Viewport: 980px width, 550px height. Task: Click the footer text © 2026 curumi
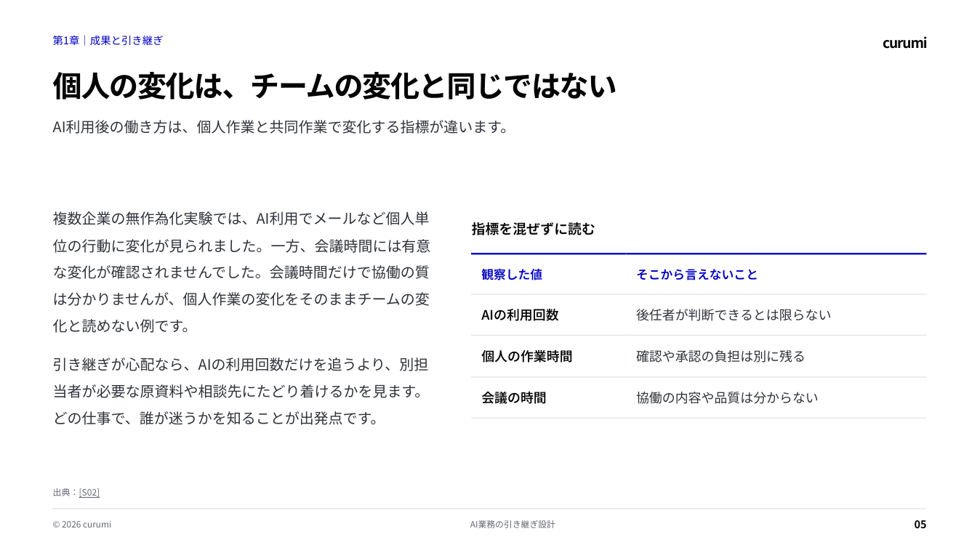tap(82, 524)
